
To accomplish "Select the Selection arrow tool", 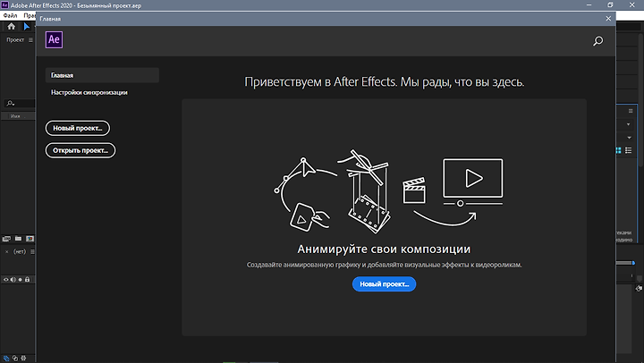I will pos(27,26).
